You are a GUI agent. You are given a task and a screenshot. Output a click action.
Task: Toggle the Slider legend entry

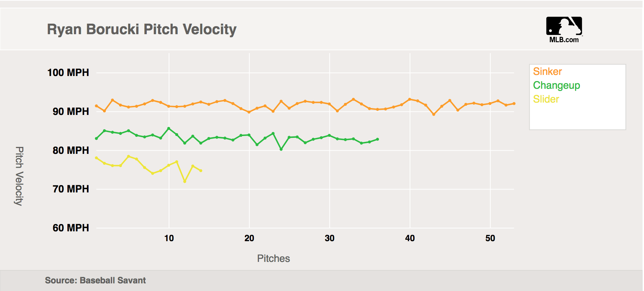pos(546,99)
